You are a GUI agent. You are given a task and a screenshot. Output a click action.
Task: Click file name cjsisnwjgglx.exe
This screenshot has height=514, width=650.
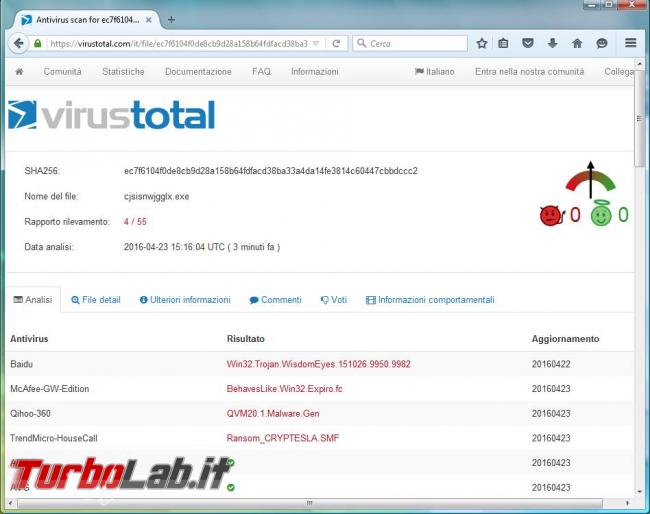[x=156, y=196]
